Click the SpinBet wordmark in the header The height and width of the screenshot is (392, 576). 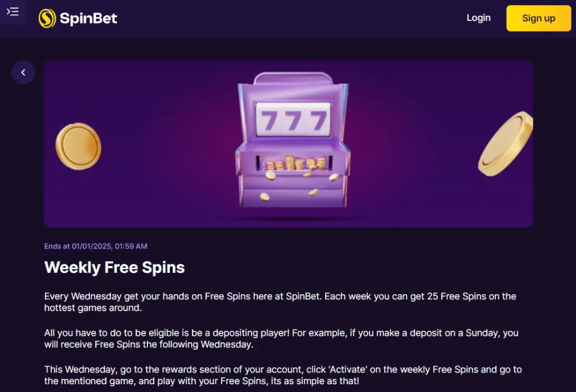click(87, 17)
